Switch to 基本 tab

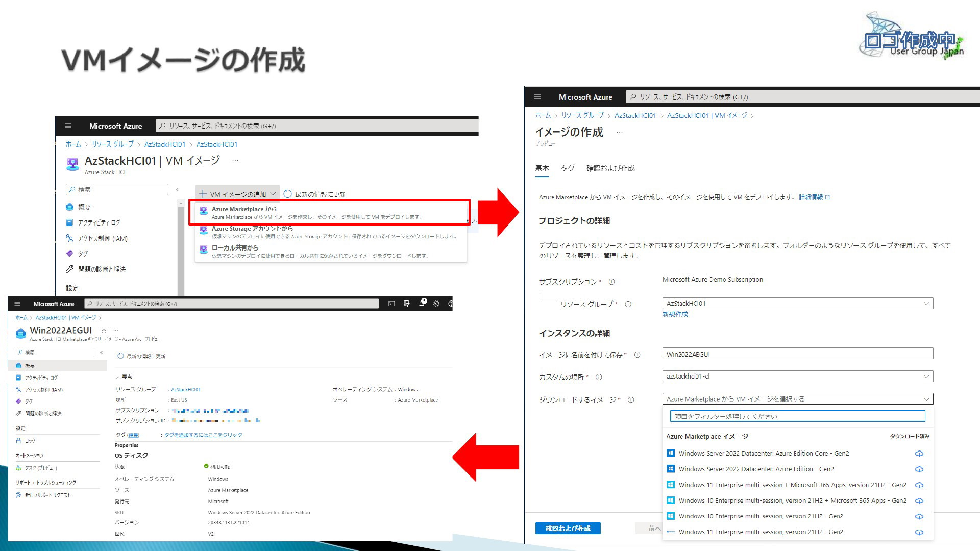point(542,168)
